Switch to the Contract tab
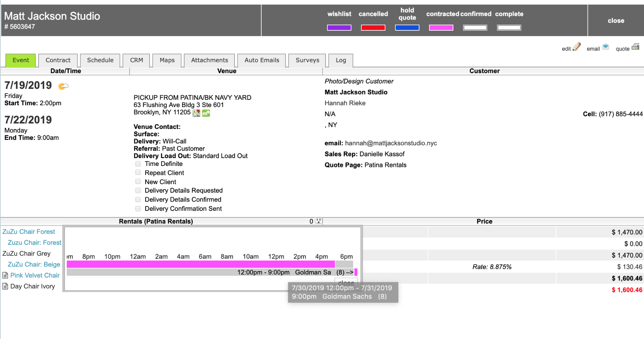The image size is (644, 339). pos(58,60)
